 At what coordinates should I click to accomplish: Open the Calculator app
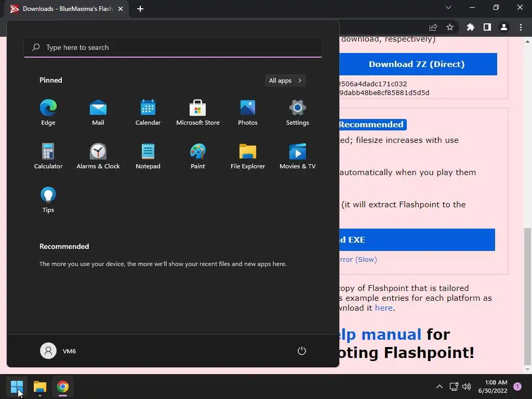48,156
